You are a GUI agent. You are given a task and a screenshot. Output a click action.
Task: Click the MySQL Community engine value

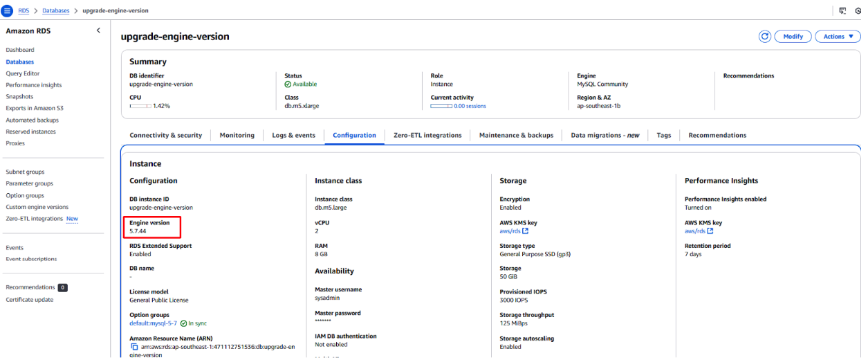tap(602, 84)
